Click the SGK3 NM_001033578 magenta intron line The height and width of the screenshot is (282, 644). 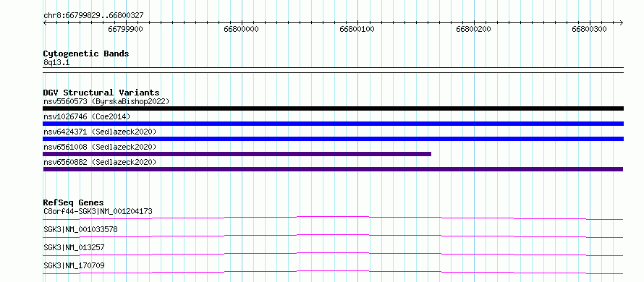click(x=333, y=236)
